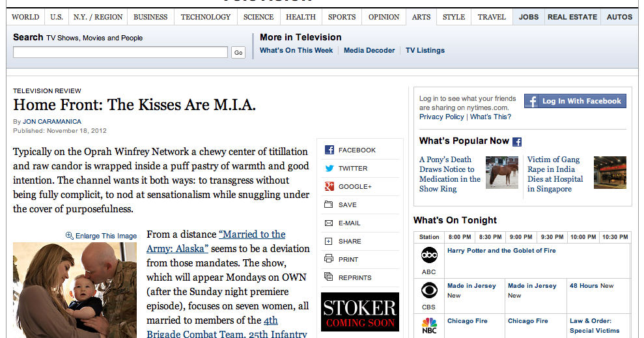Open Jon Caramanica author link
This screenshot has height=338, width=644.
51,122
